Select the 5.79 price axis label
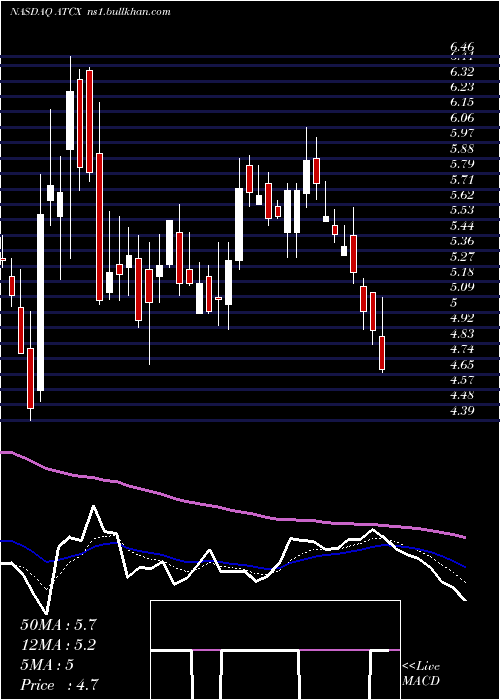Viewport: 500px width, 700px height. coord(462,164)
